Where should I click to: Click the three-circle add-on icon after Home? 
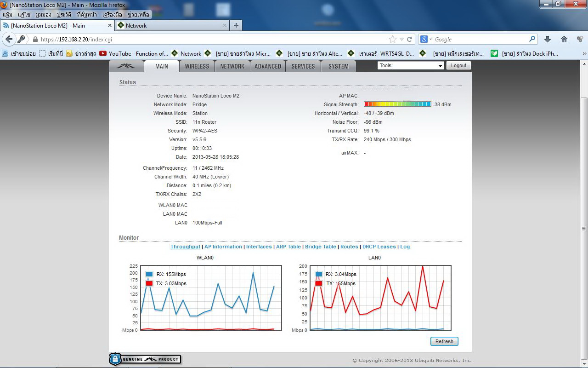click(580, 39)
